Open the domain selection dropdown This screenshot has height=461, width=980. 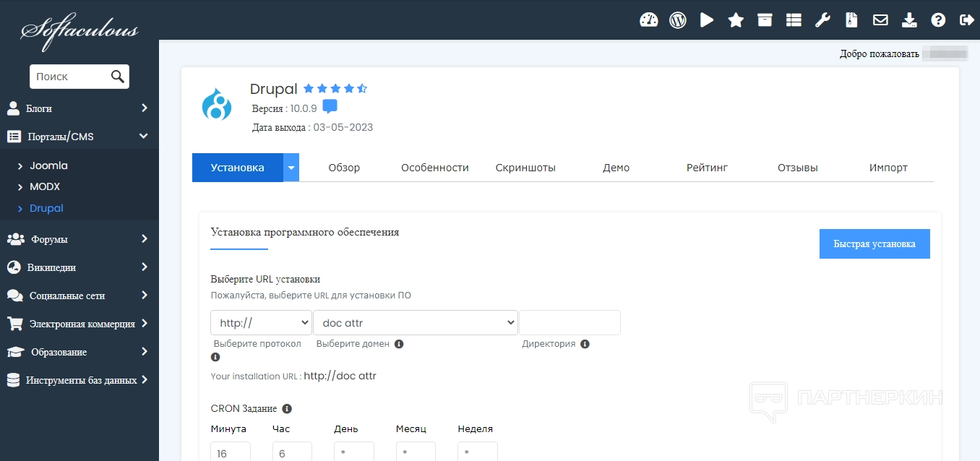416,323
